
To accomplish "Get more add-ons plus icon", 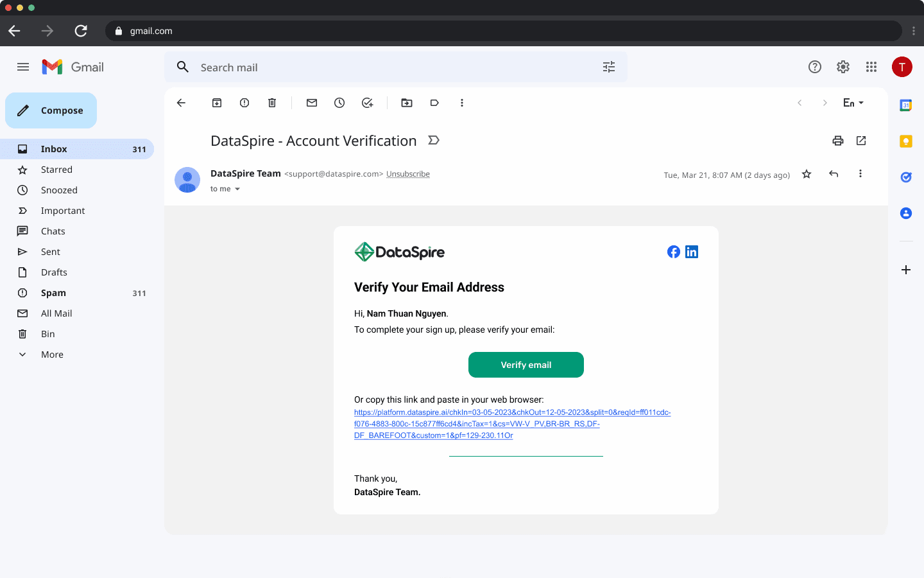I will (x=906, y=270).
